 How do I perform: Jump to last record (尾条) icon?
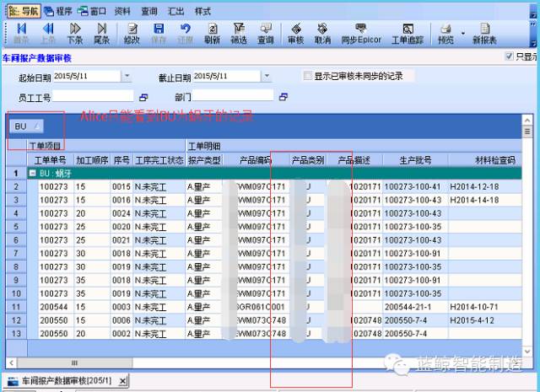click(101, 29)
